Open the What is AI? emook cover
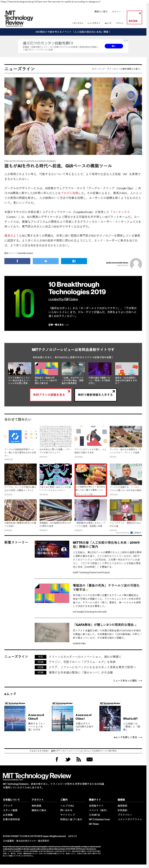 pyautogui.click(x=110, y=716)
